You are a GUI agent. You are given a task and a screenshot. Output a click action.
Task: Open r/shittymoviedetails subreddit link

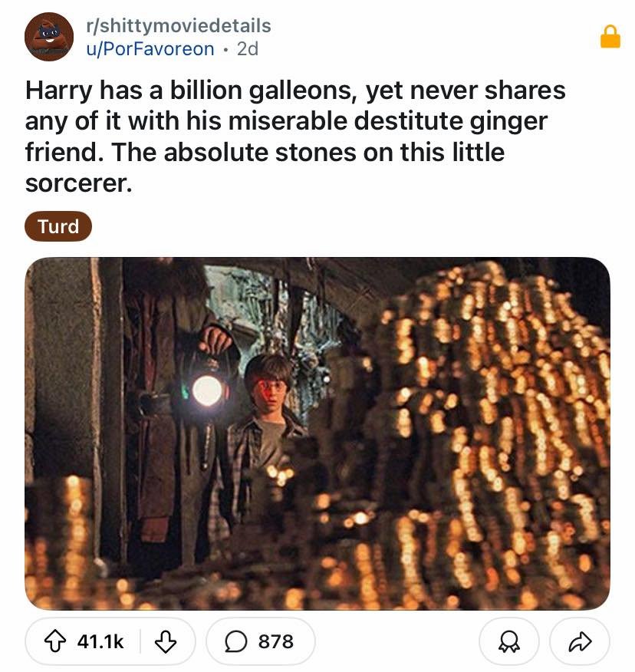pos(179,25)
